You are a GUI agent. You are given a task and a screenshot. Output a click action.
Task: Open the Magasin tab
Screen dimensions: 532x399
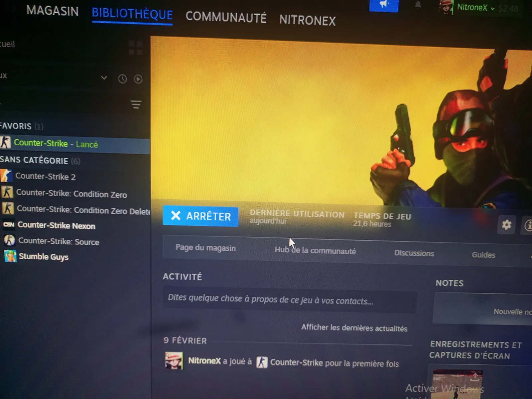tap(53, 11)
